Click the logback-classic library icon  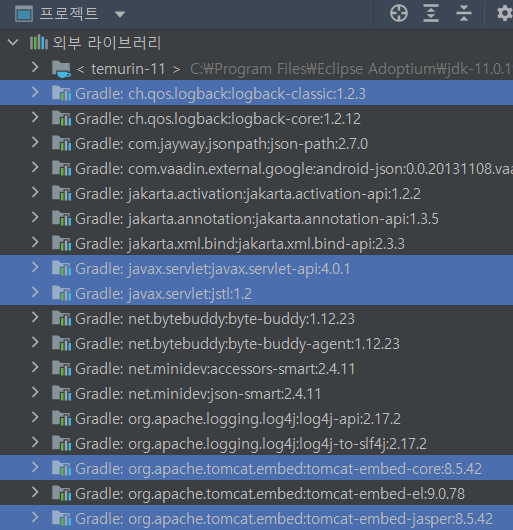(62, 93)
